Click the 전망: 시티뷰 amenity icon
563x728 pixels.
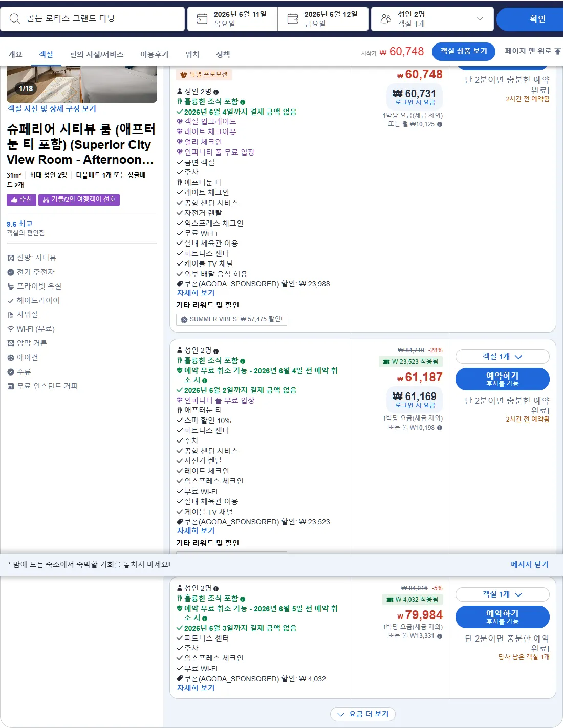click(x=11, y=258)
